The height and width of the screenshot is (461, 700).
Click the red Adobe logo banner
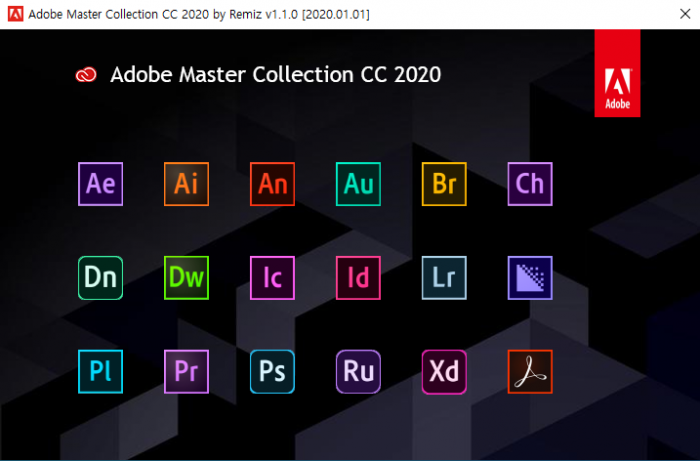pos(617,73)
